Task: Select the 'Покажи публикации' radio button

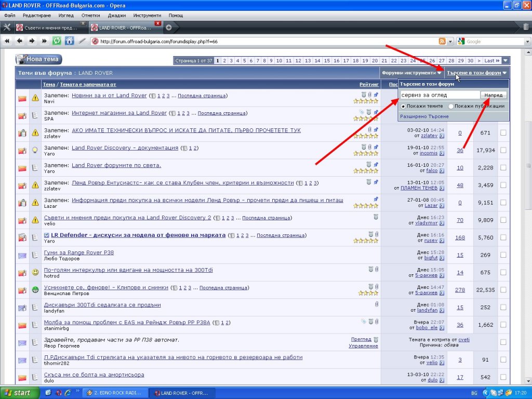Action: [x=450, y=106]
